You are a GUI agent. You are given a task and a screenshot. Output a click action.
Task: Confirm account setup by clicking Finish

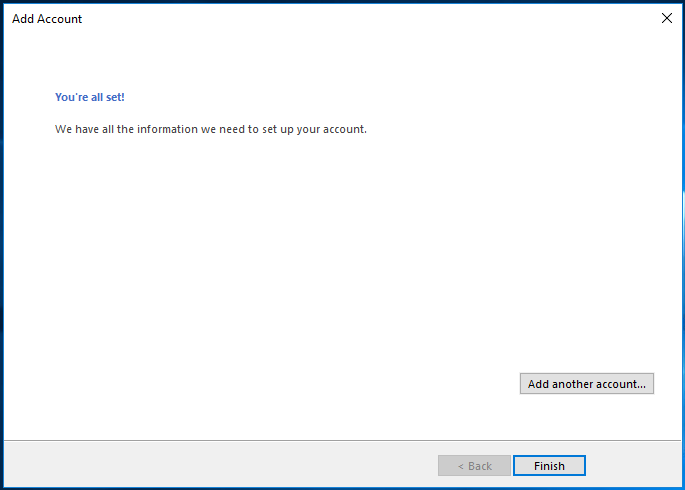(x=549, y=466)
